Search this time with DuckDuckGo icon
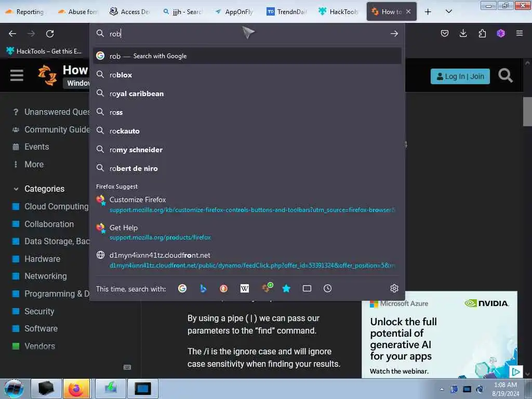Viewport: 532px width, 399px height. pos(223,288)
